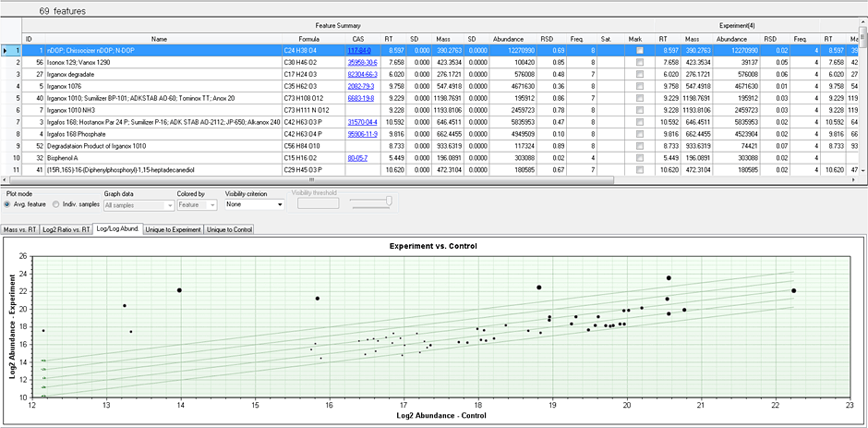Adjust the Visibility threshold slider
868x428 pixels.
[x=389, y=201]
